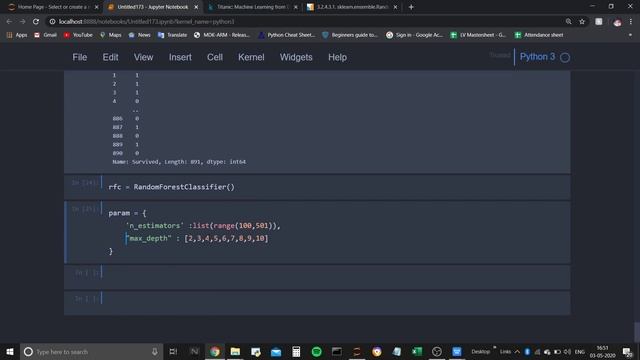Open the Kernel menu
640x360 pixels.
[x=251, y=57]
